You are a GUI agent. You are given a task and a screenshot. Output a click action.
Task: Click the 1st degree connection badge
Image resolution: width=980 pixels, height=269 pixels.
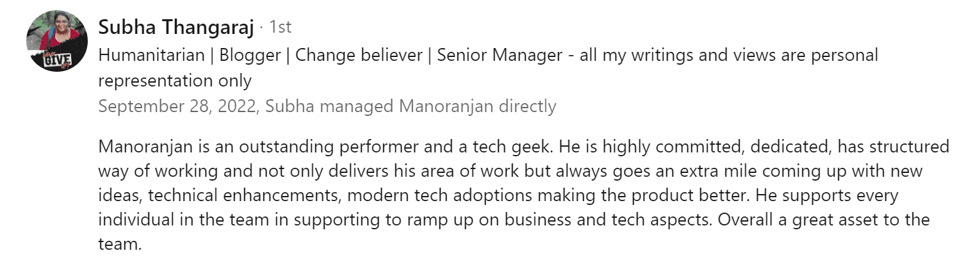pyautogui.click(x=280, y=28)
